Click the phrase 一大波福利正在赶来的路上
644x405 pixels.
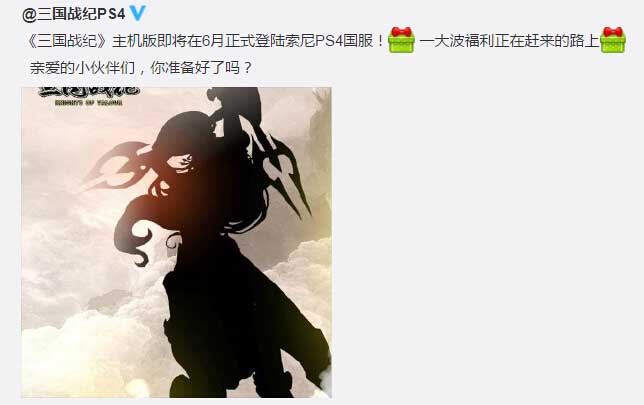coord(509,41)
